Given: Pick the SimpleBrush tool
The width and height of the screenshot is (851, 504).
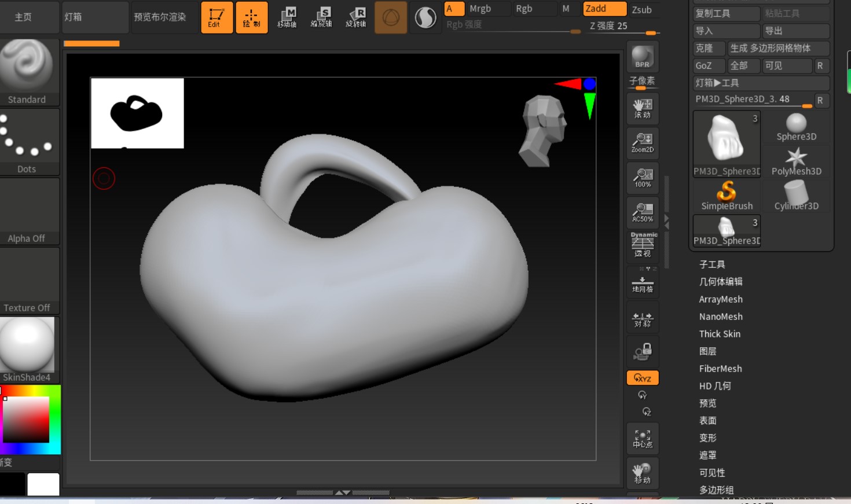Looking at the screenshot, I should 727,197.
